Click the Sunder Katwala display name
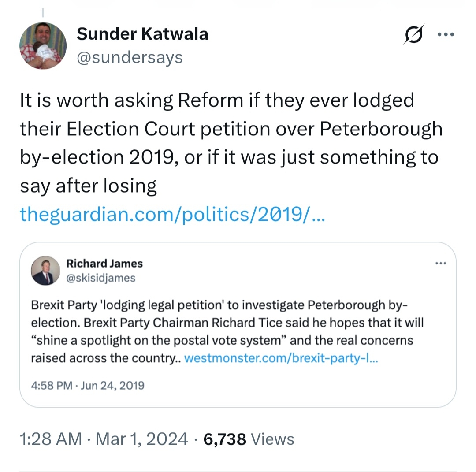Viewport: 476px width, 472px height. [142, 34]
